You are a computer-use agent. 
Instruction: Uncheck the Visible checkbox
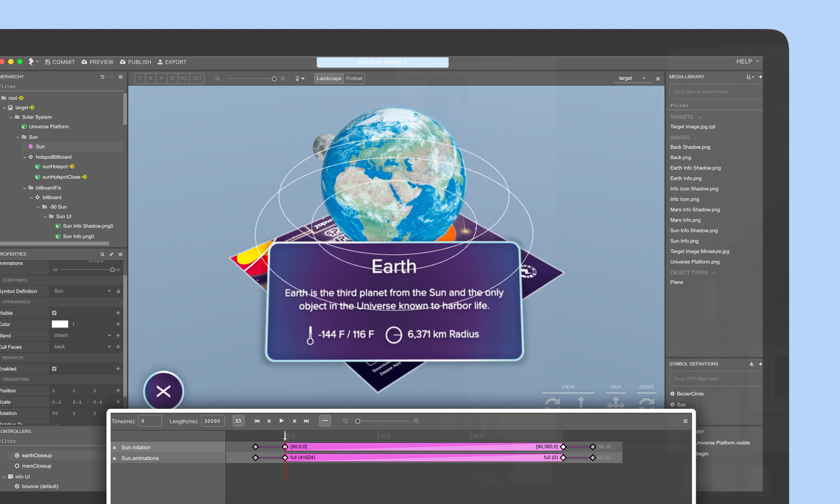click(54, 313)
